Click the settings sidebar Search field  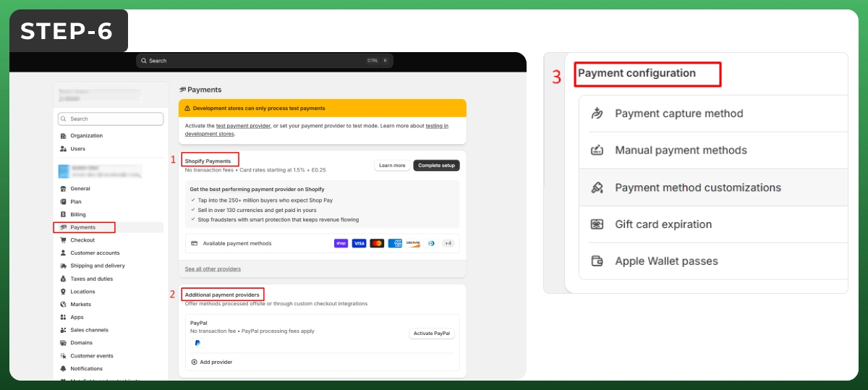(x=111, y=119)
